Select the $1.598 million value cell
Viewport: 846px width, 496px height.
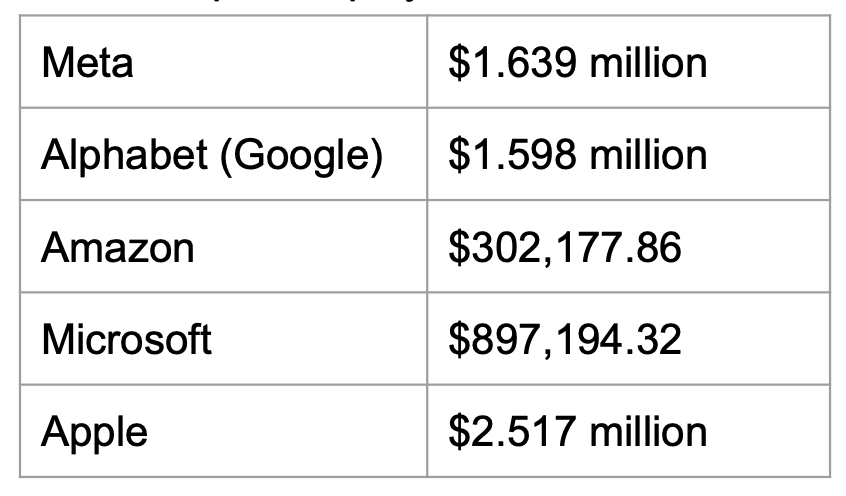coord(578,156)
